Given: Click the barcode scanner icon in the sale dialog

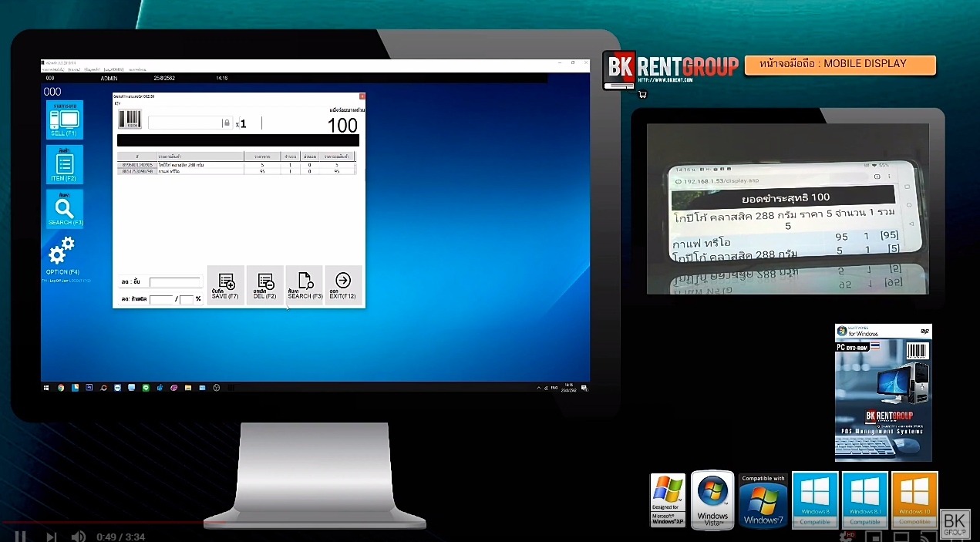Looking at the screenshot, I should (x=130, y=119).
